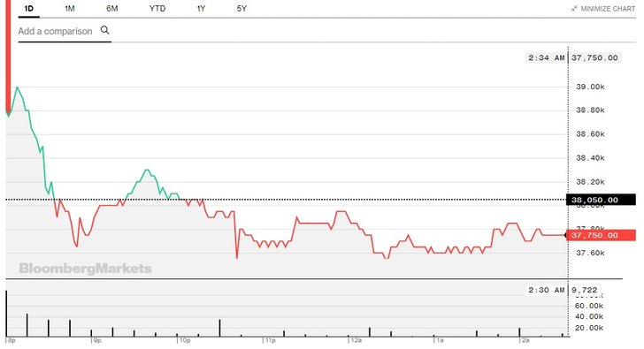Screen dimensions: 644x349
Task: Switch to the 1Y range tab
Action: click(201, 9)
